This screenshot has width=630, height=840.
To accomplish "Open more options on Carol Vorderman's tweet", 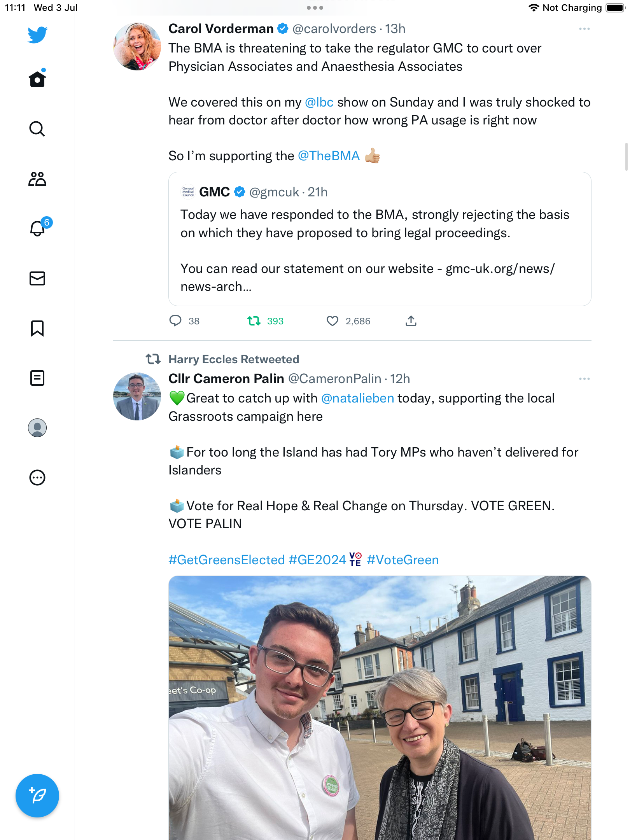I will coord(584,29).
